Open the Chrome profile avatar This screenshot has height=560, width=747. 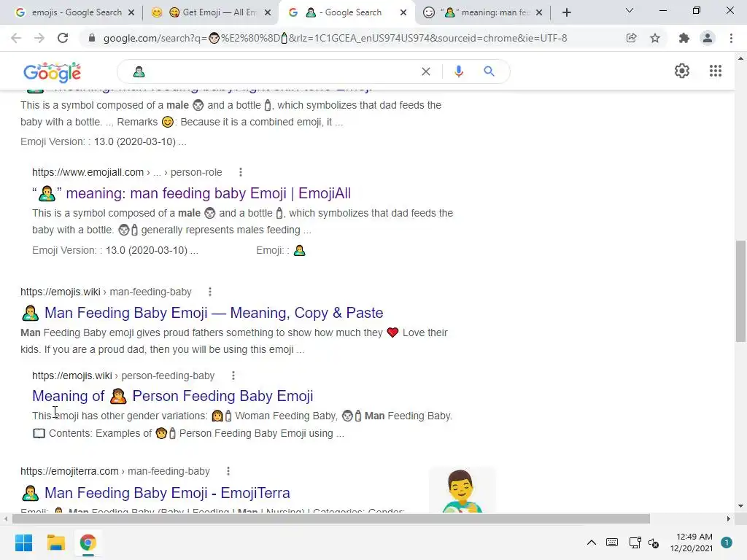[708, 38]
